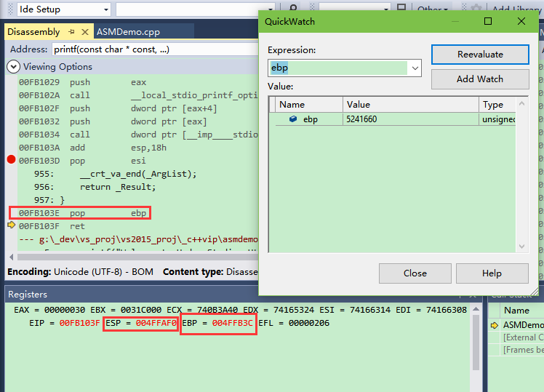Viewport: 544px width, 392px height.
Task: Select the Disassembly tab
Action: 33,32
